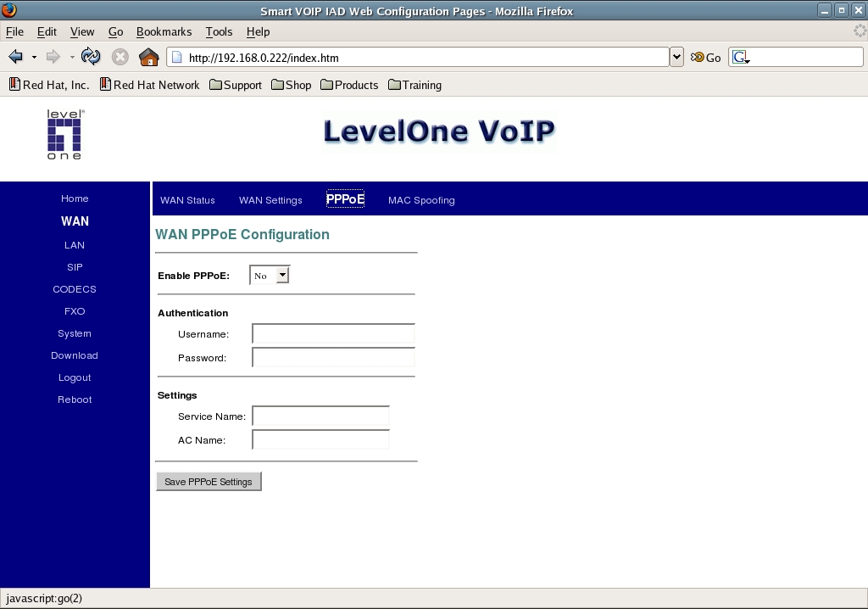Image resolution: width=868 pixels, height=609 pixels.
Task: Click the javascript:go(2) status bar text
Action: pos(44,599)
